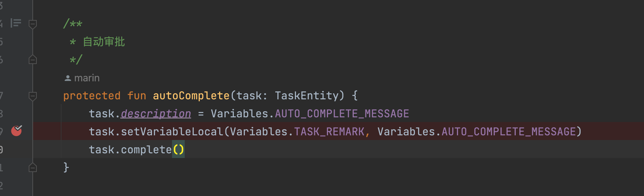The image size is (644, 196).
Task: Place the cursor on the autoComplete function name
Action: [x=191, y=96]
